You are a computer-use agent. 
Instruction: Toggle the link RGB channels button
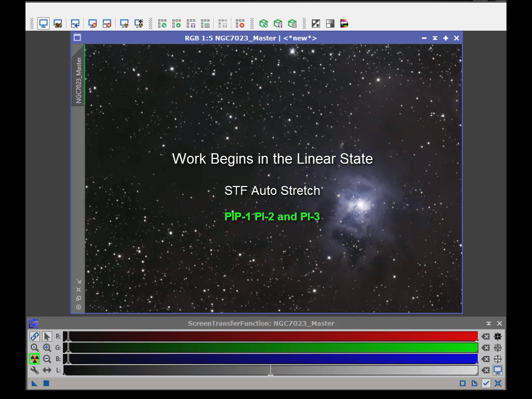(34, 336)
